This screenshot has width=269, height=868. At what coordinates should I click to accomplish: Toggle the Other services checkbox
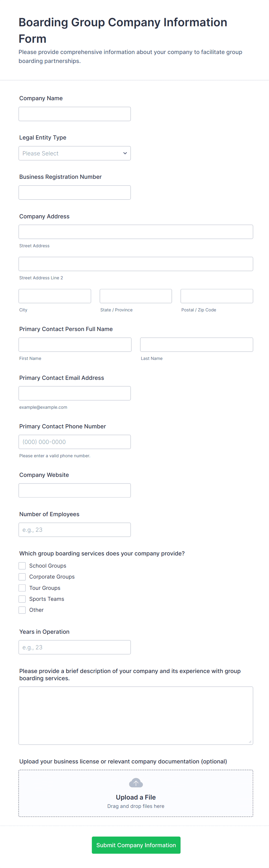point(22,610)
